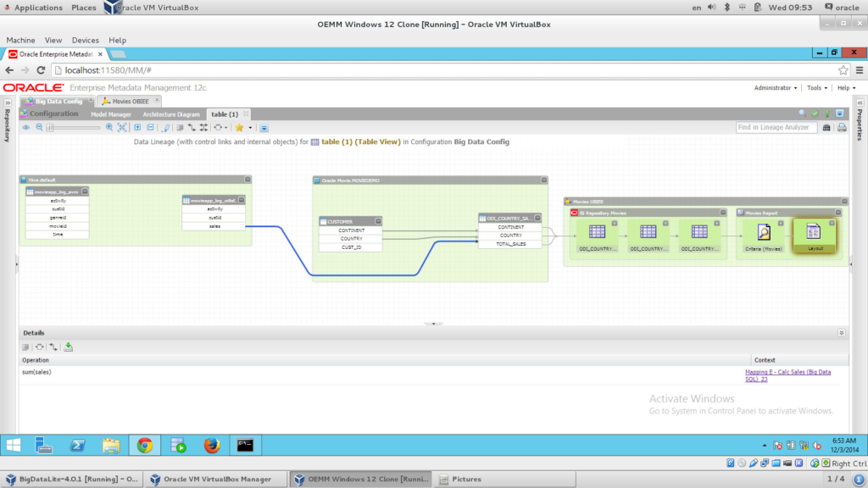This screenshot has width=868, height=488.
Task: Click the Windows Start button
Action: 14,446
